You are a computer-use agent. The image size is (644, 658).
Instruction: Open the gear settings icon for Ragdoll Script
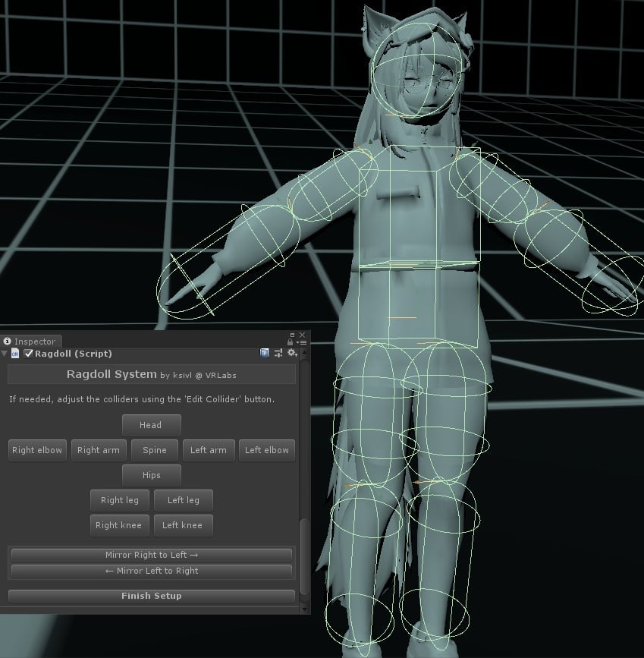pyautogui.click(x=291, y=352)
